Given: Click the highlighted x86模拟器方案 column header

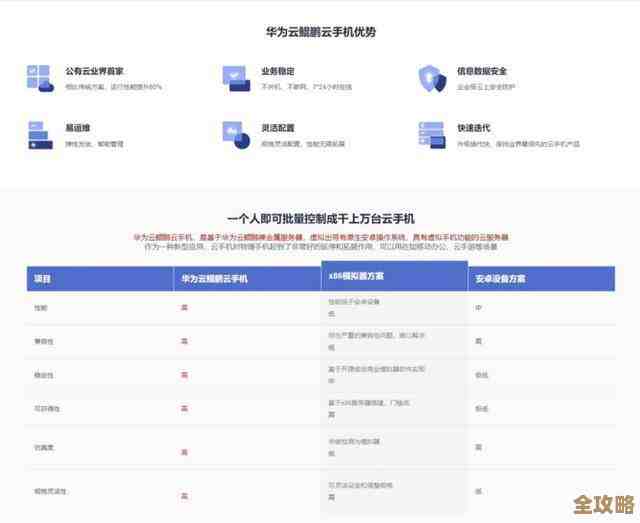Looking at the screenshot, I should (x=394, y=276).
